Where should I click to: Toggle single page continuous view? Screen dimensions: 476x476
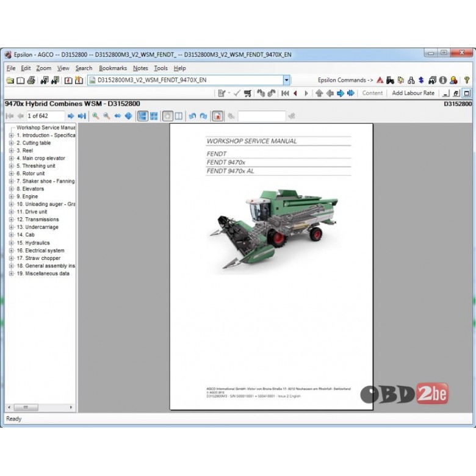[x=143, y=116]
